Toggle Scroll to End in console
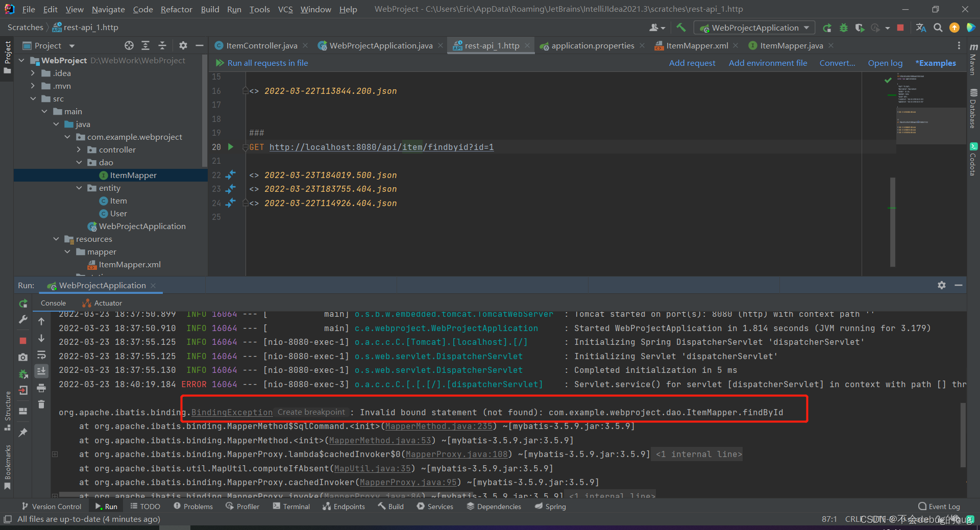Image resolution: width=980 pixels, height=530 pixels. point(41,371)
